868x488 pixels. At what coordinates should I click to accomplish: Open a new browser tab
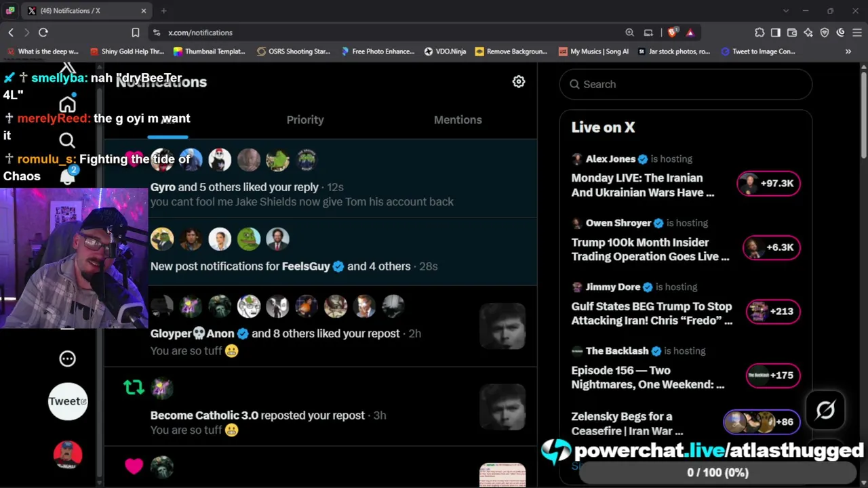163,11
